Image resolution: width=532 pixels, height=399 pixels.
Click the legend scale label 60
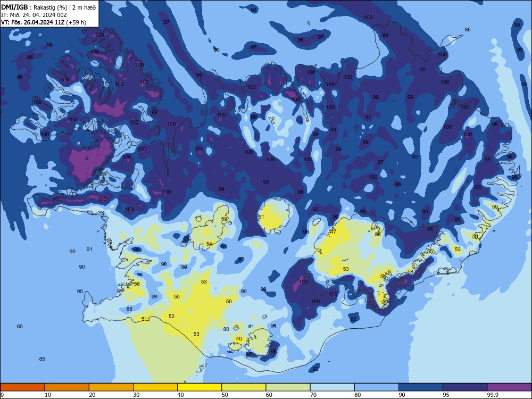click(269, 395)
